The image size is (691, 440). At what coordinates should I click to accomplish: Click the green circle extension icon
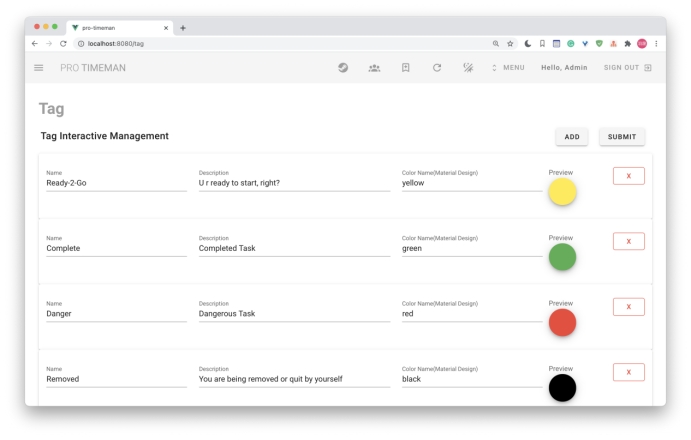(x=571, y=44)
